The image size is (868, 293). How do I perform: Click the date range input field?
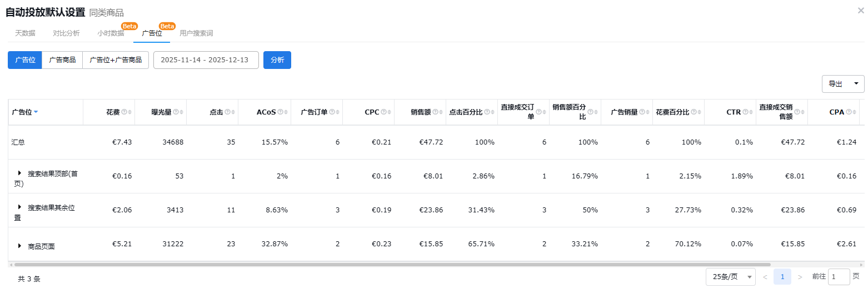coord(206,60)
